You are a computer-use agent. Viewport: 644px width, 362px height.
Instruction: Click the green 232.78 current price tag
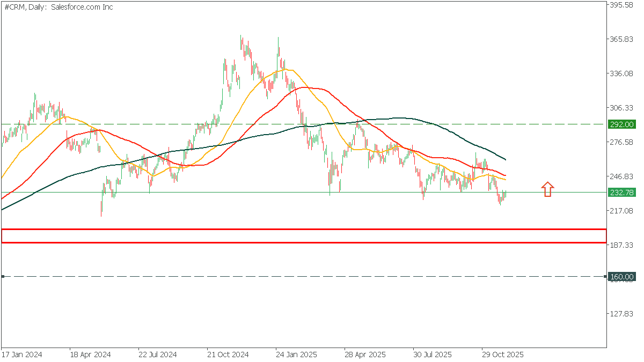click(x=621, y=193)
